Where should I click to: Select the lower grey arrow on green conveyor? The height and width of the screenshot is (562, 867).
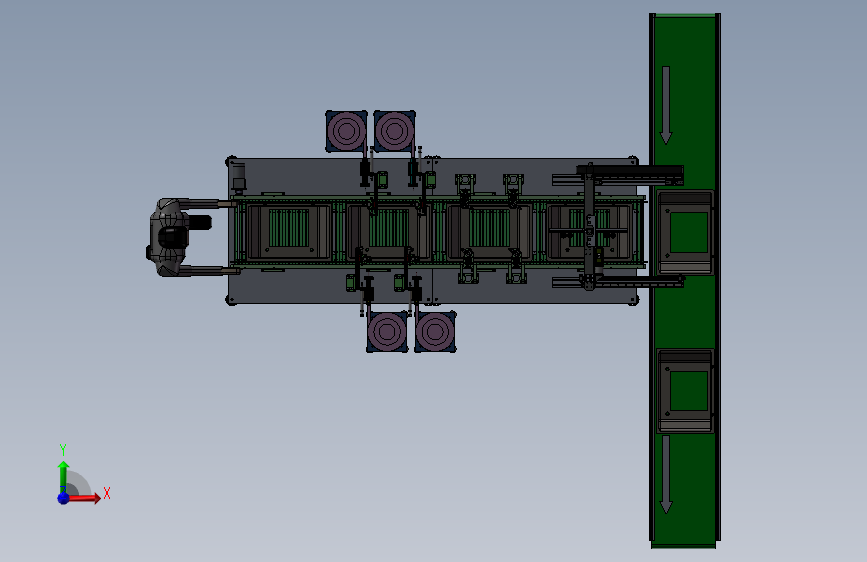[x=666, y=475]
